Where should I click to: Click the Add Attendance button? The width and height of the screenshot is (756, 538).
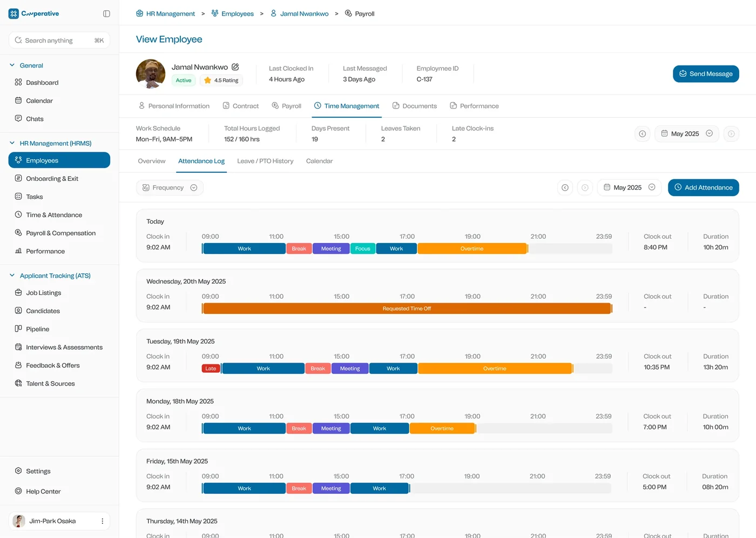tap(704, 187)
